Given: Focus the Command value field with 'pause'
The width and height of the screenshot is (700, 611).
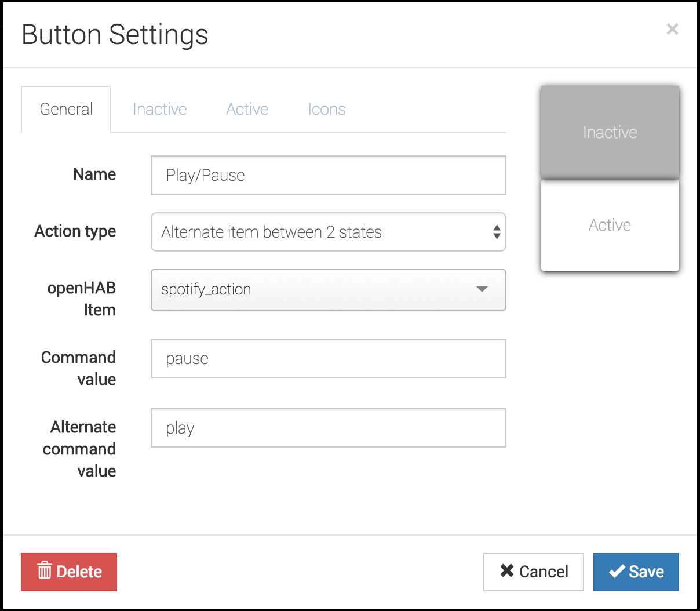Looking at the screenshot, I should [x=328, y=358].
